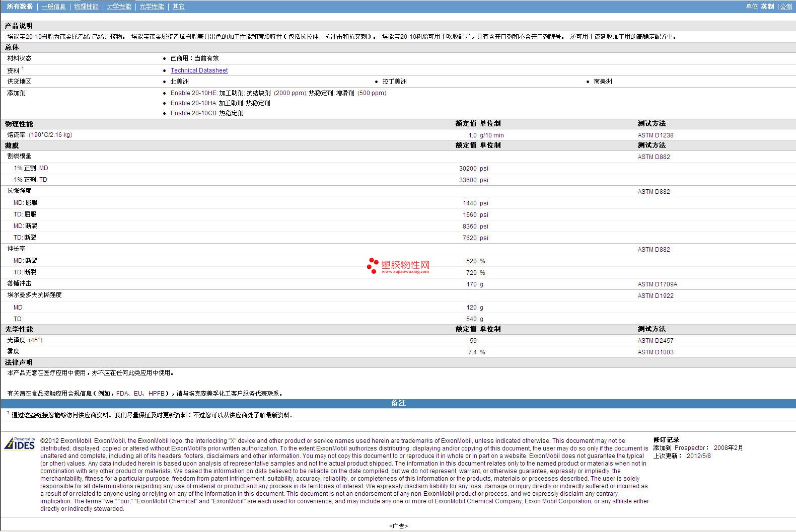
Task: Select the 1560 psi yield value
Action: pos(475,215)
